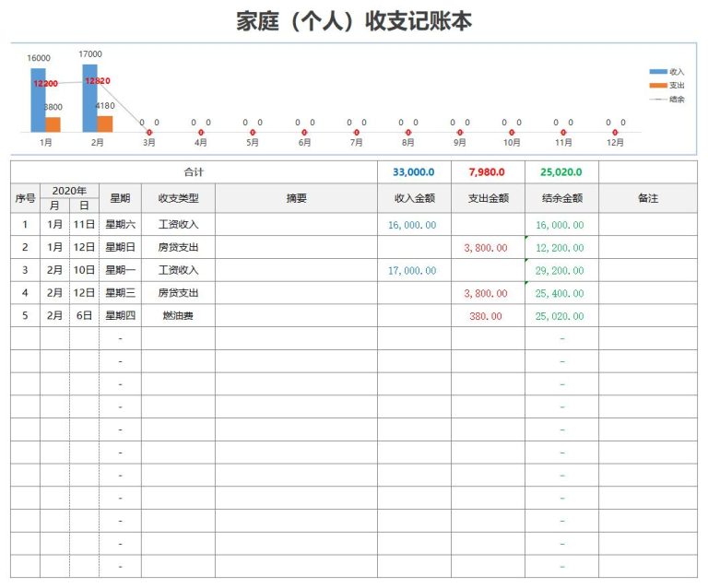Screen dimensions: 708x588
Task: Select the orange 支出 legend swatch
Action: [658, 86]
